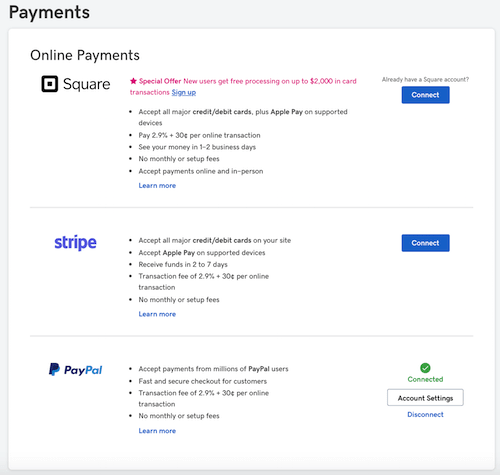Connect the Stripe payment provider
The image size is (500, 475).
425,243
